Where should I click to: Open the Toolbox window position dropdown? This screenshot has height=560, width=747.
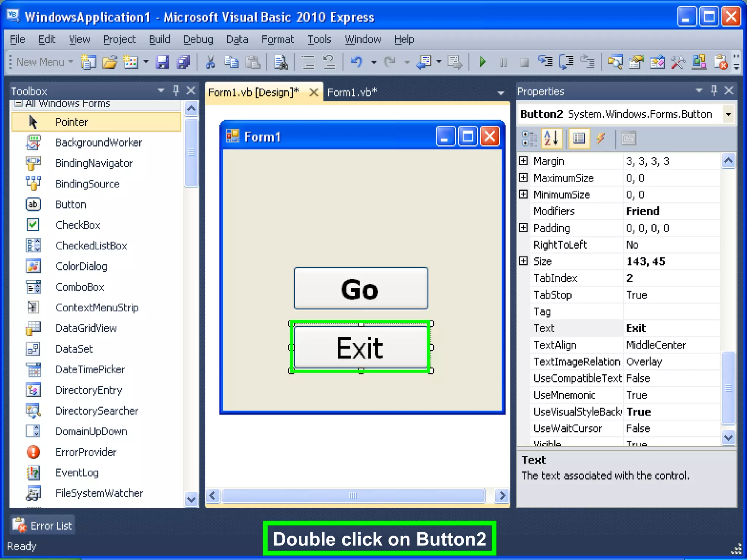click(161, 90)
